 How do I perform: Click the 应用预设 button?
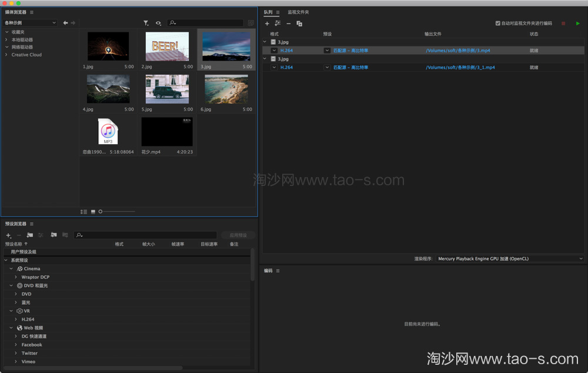238,235
